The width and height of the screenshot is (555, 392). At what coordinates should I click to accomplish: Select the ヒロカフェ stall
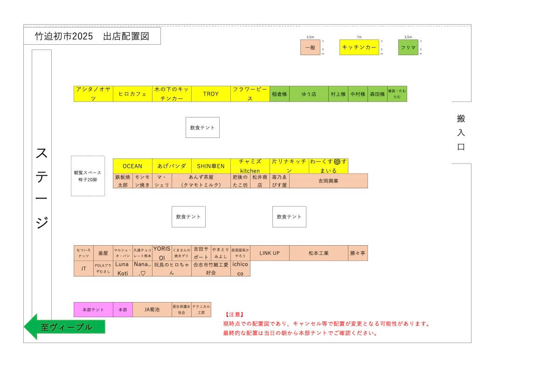pos(132,94)
